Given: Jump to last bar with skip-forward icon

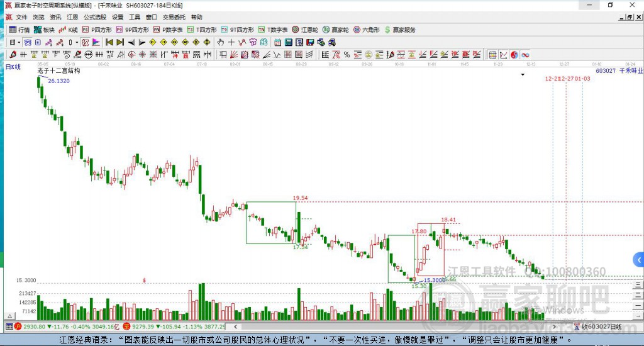Looking at the screenshot, I should pos(120,42).
